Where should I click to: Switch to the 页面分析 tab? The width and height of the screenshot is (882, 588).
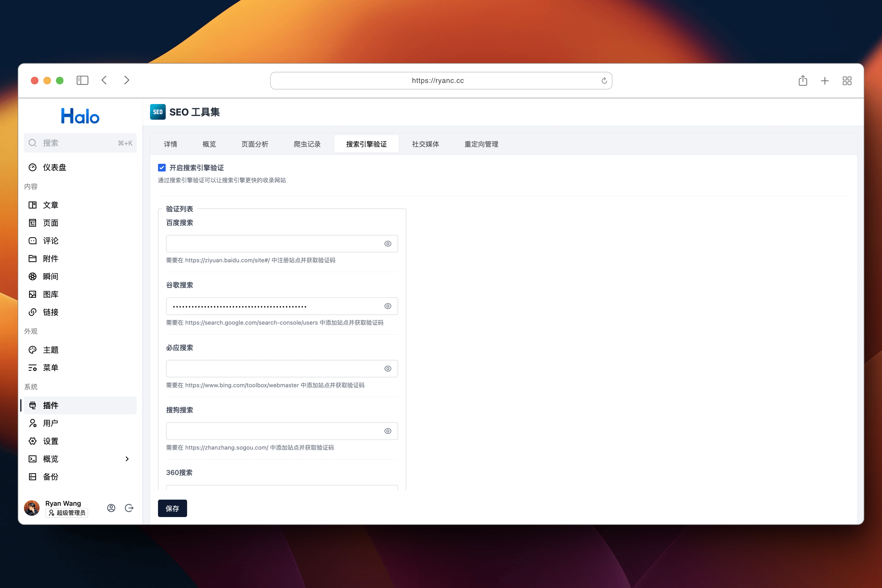255,144
